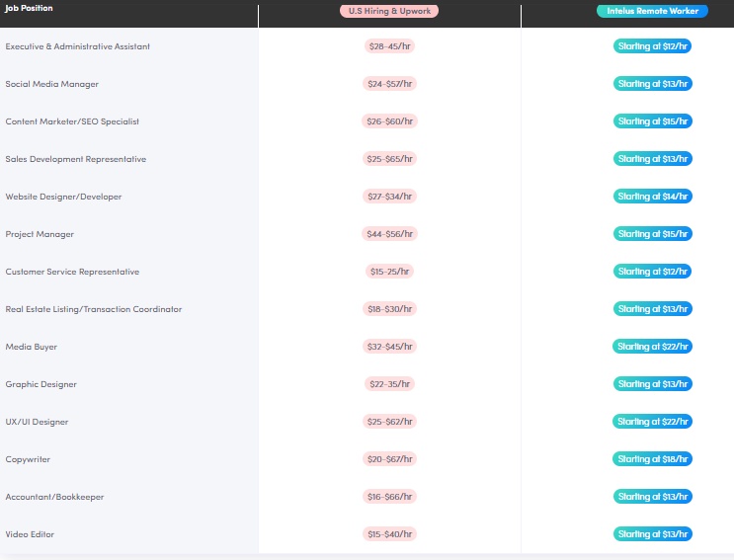
Task: Select Content Marketer/SEO Specialist row label
Action: click(x=72, y=121)
